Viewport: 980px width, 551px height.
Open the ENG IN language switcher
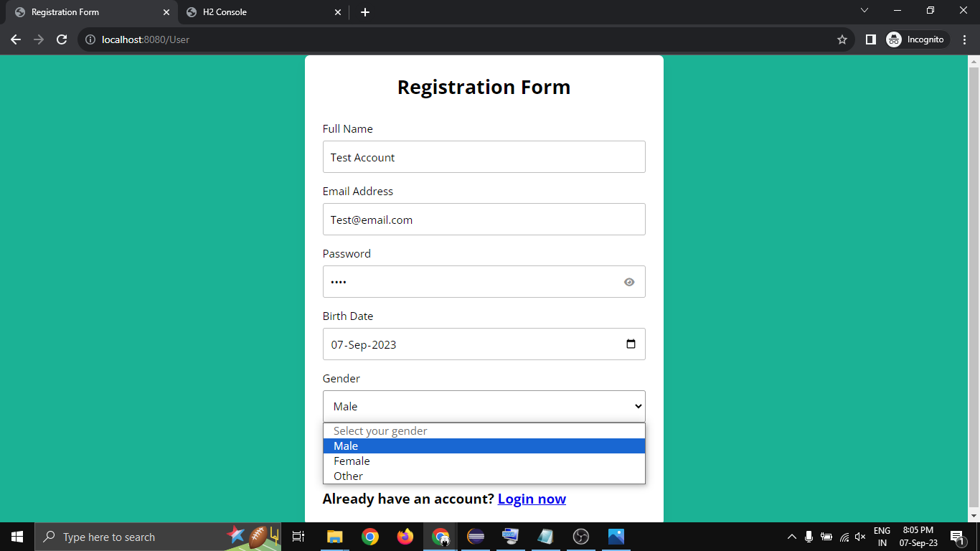[x=882, y=537]
